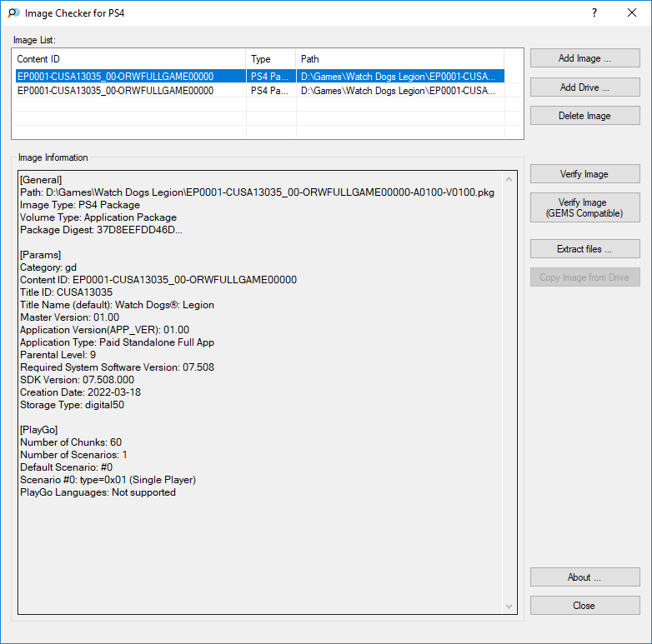Sort list by Type column header

tap(271, 59)
